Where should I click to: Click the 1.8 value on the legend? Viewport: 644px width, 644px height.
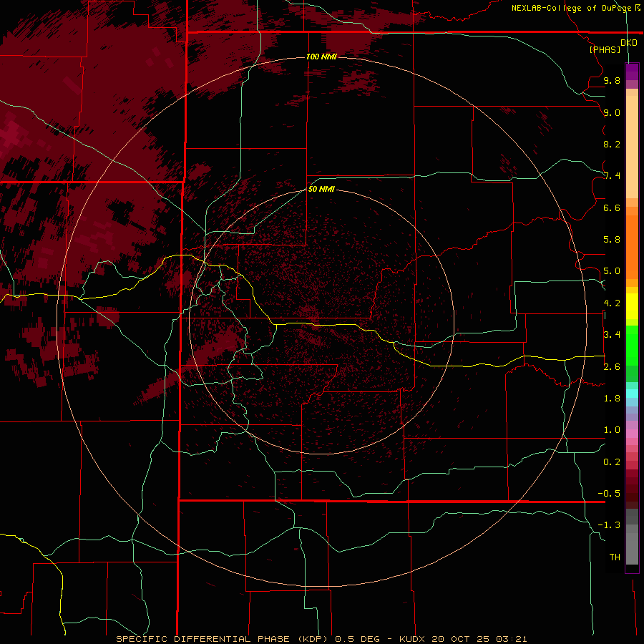point(612,399)
